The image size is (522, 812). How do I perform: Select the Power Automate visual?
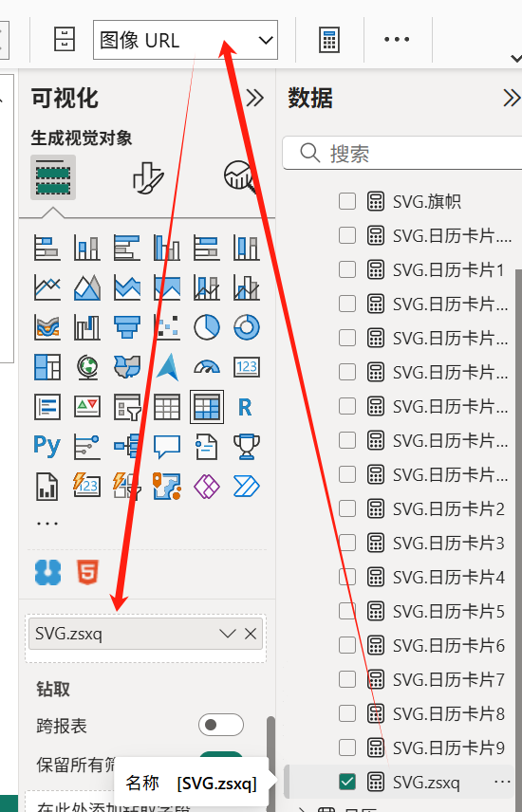[246, 487]
